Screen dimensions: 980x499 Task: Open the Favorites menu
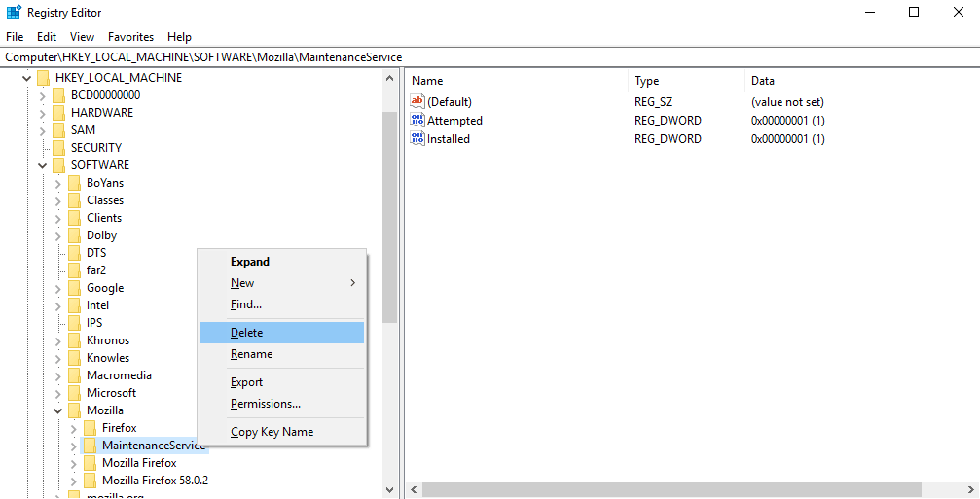(x=130, y=37)
